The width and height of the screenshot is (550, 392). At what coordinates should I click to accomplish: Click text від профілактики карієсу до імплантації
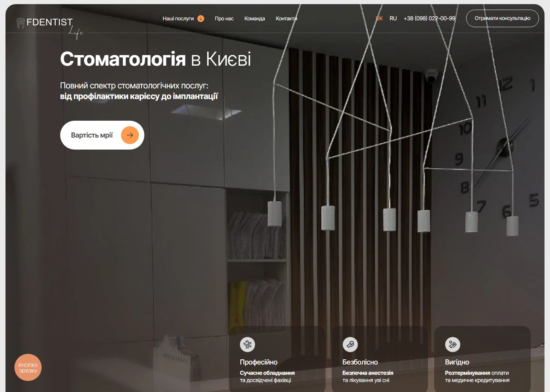[x=139, y=96]
